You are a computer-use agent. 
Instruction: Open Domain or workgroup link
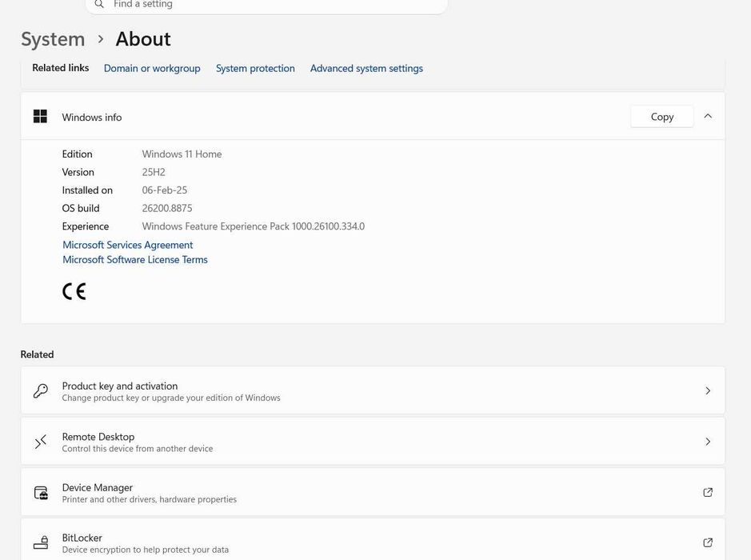(x=152, y=69)
